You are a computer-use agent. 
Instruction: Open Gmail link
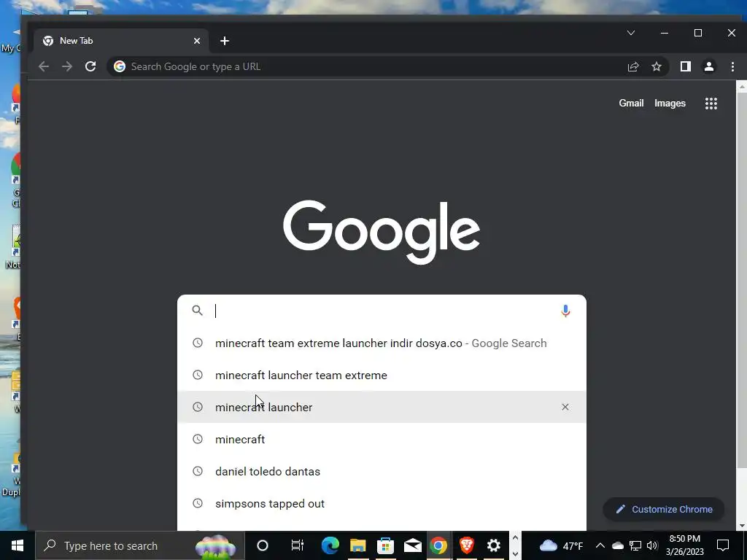[631, 104]
